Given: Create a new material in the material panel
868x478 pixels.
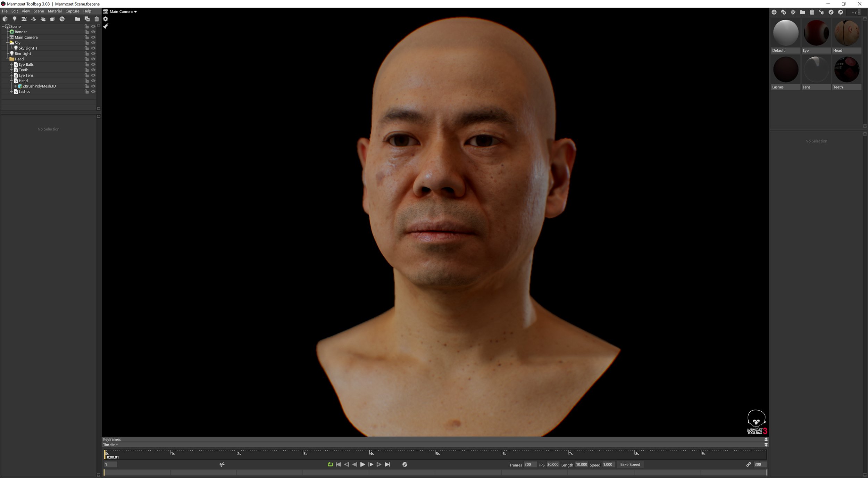Looking at the screenshot, I should click(x=775, y=11).
